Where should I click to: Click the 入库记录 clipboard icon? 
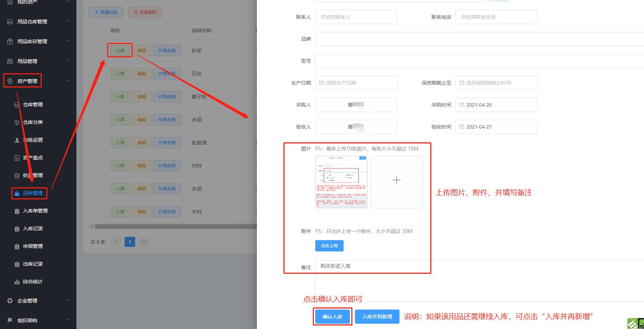click(17, 229)
